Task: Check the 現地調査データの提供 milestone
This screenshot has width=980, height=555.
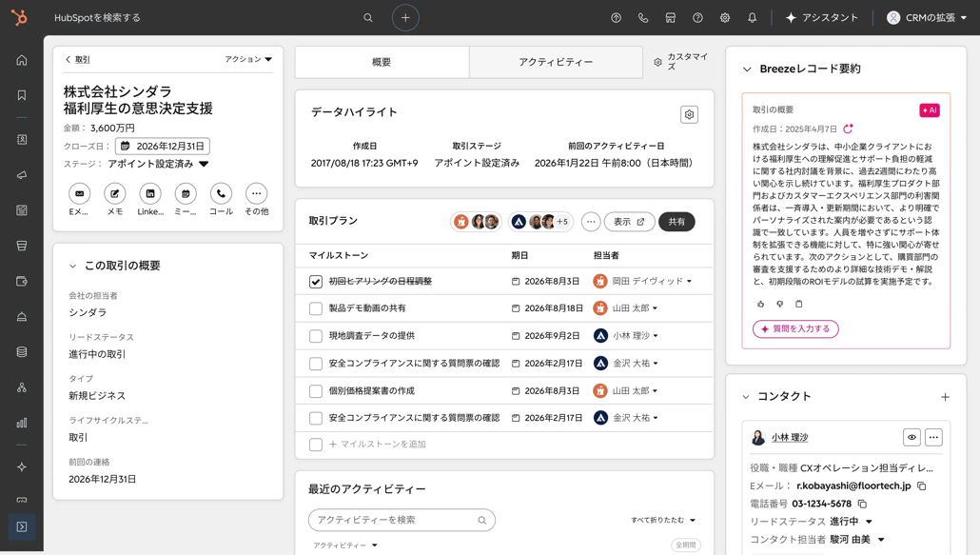Action: point(316,336)
